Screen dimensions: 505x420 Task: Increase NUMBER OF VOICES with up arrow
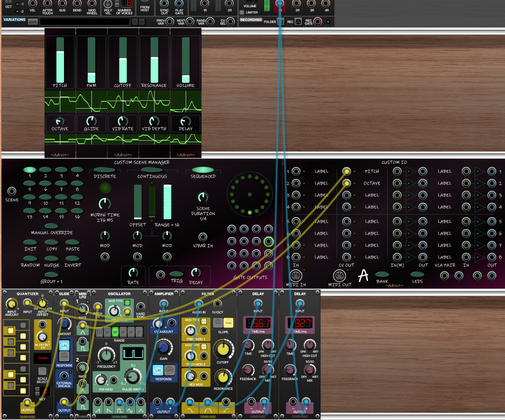(117, 1)
